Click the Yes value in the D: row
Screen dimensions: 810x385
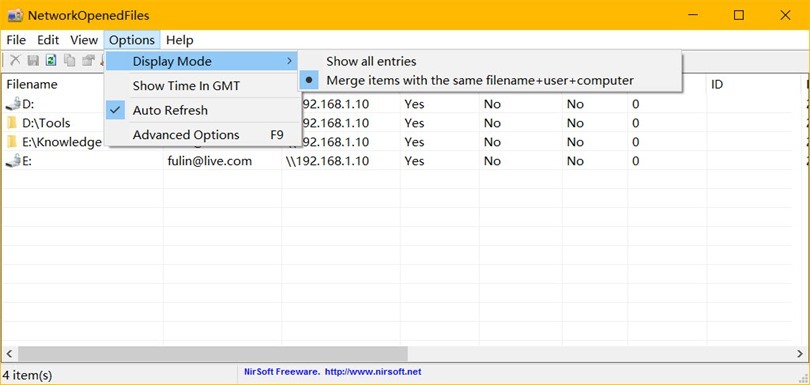414,104
